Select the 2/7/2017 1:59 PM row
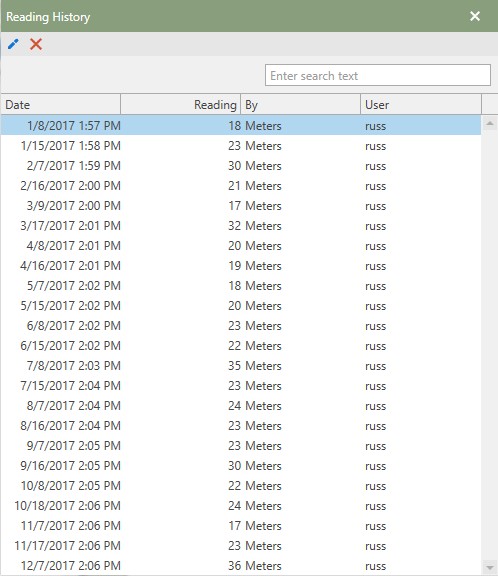The height and width of the screenshot is (576, 498). coord(241,166)
